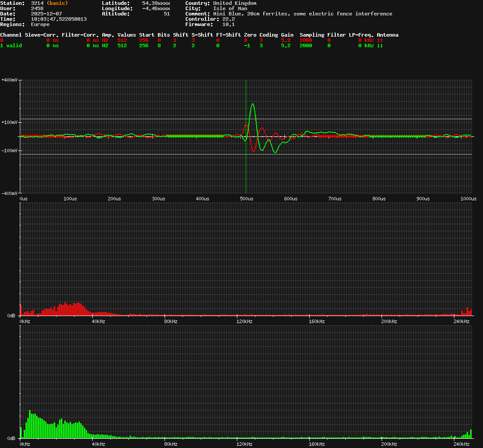Screen dimensions: 483x448
Task: Click the time value 10:03:47.522850013
Action: click(x=59, y=19)
